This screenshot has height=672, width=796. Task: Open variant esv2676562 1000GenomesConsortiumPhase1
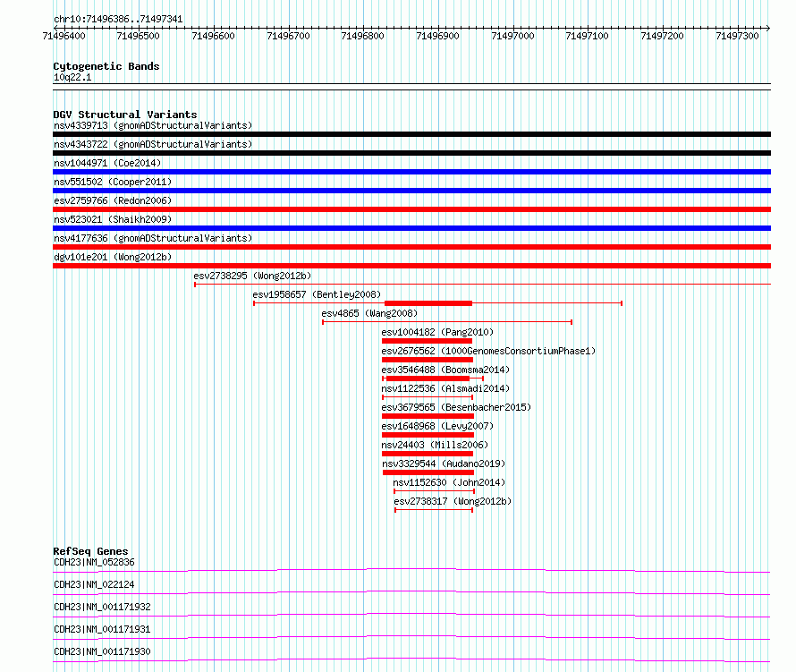click(x=488, y=351)
